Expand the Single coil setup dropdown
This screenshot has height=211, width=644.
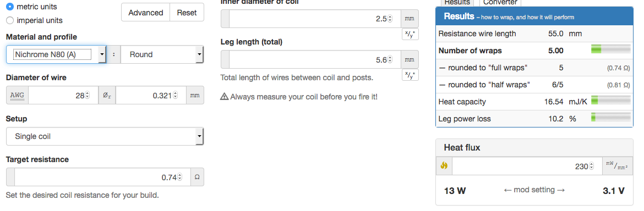pyautogui.click(x=105, y=136)
